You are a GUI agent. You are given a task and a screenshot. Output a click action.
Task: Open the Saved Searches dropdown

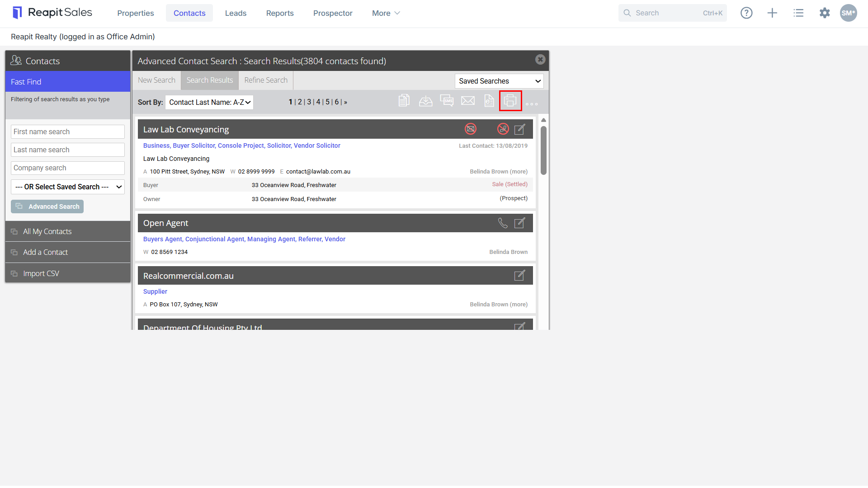click(x=499, y=81)
